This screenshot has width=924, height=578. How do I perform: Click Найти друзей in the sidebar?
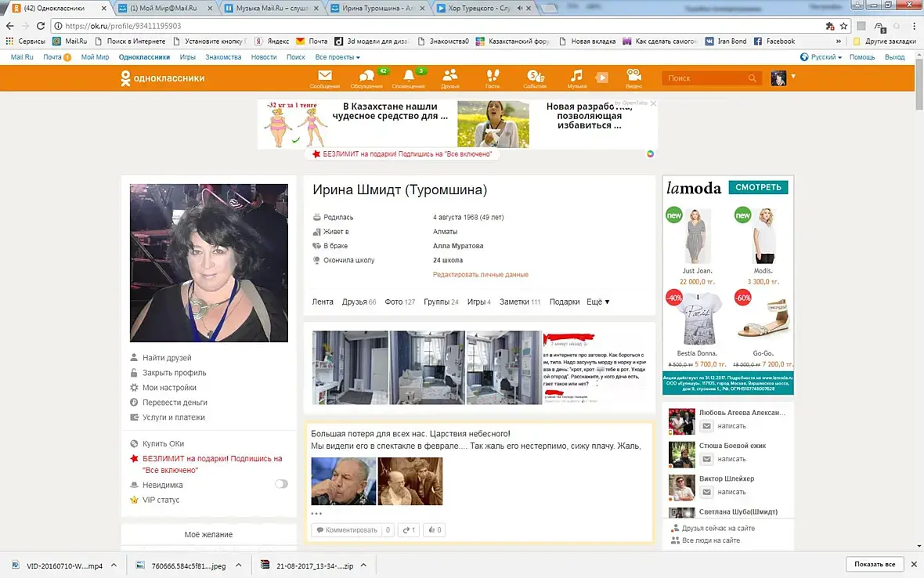pyautogui.click(x=167, y=358)
